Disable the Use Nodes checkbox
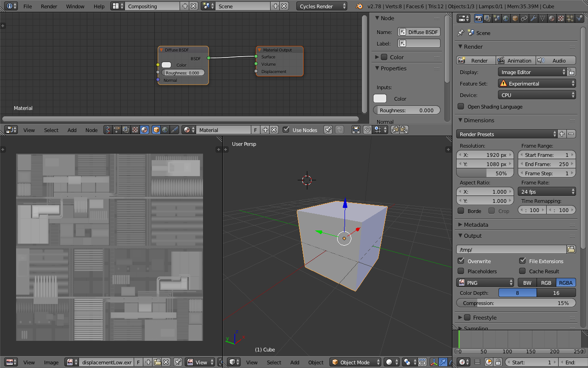This screenshot has width=588, height=368. coord(286,130)
